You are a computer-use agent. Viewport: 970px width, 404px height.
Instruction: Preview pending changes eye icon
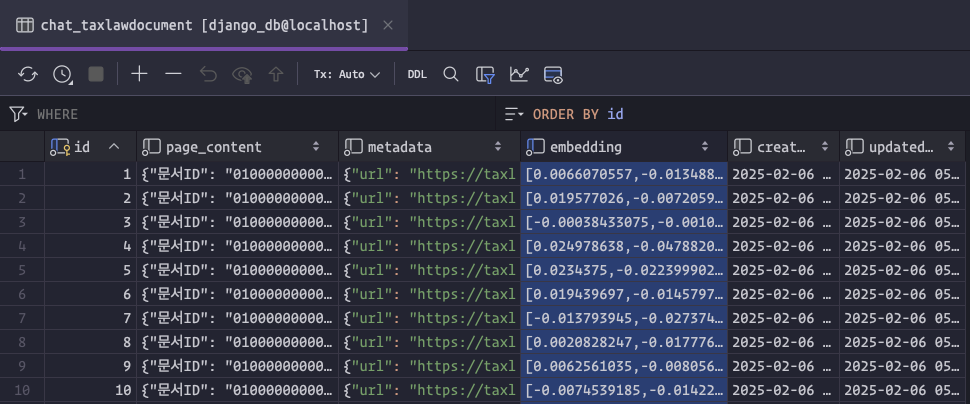tap(242, 75)
